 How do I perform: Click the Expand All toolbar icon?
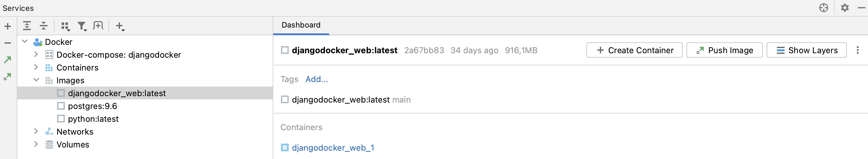(27, 26)
